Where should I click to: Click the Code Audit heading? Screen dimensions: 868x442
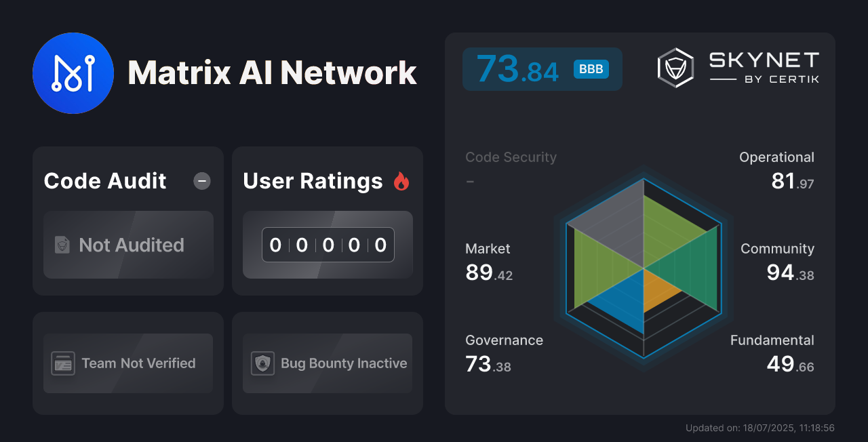pyautogui.click(x=105, y=181)
